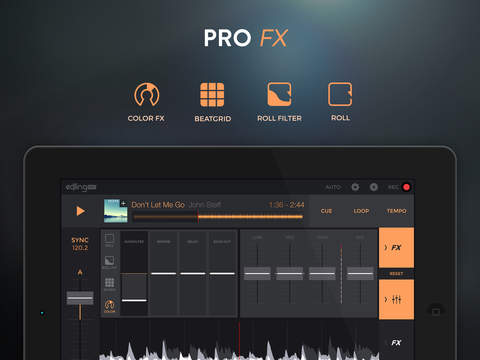Click the Color FX headphone icon at top

tap(146, 95)
